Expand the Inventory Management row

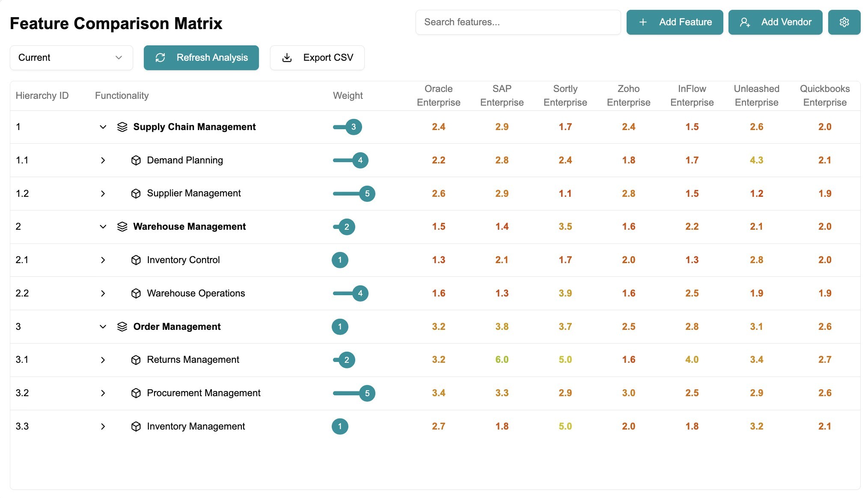click(103, 427)
